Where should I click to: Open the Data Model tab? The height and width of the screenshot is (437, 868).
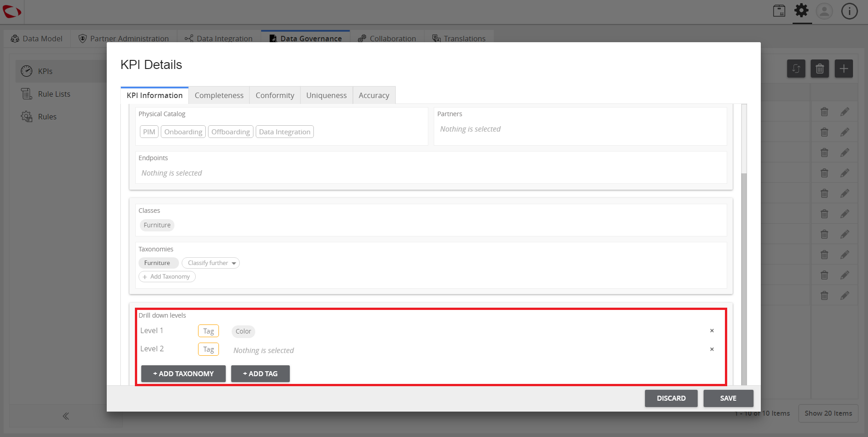(37, 39)
